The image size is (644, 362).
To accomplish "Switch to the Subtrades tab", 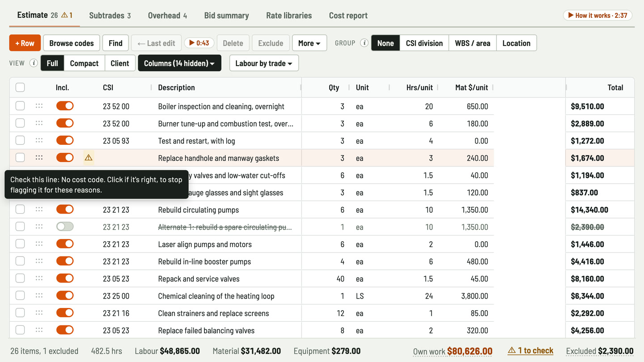I will 110,15.
